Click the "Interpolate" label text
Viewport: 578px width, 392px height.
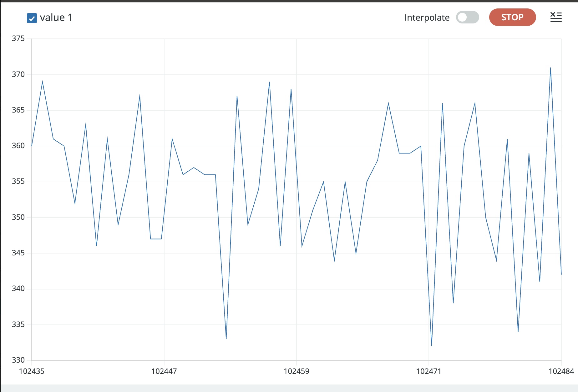click(x=427, y=18)
